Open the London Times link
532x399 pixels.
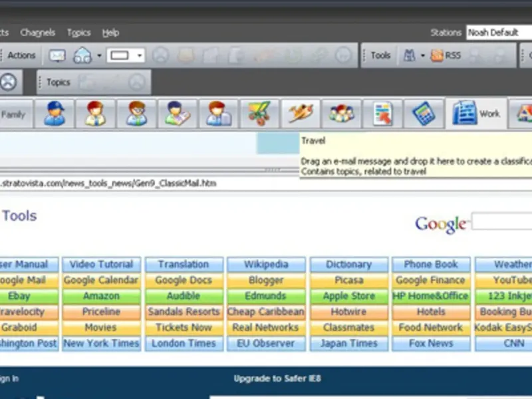(x=184, y=343)
